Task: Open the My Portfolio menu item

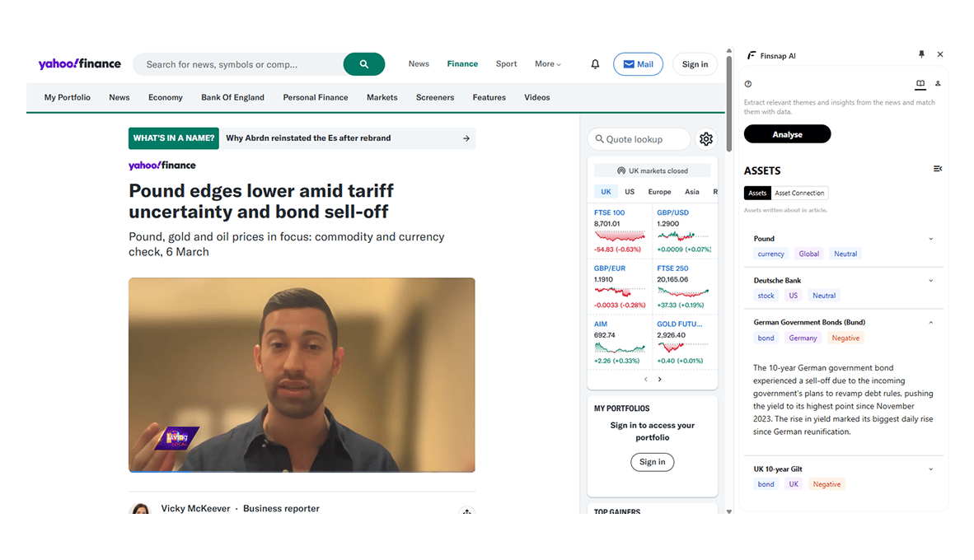Action: [67, 97]
